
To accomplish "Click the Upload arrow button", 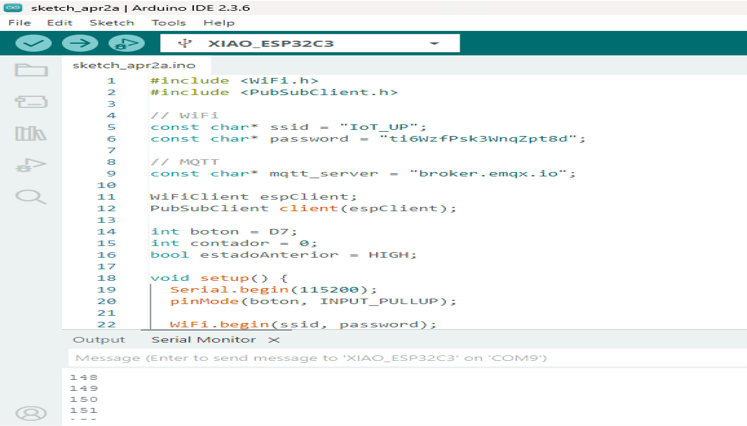I will point(80,43).
